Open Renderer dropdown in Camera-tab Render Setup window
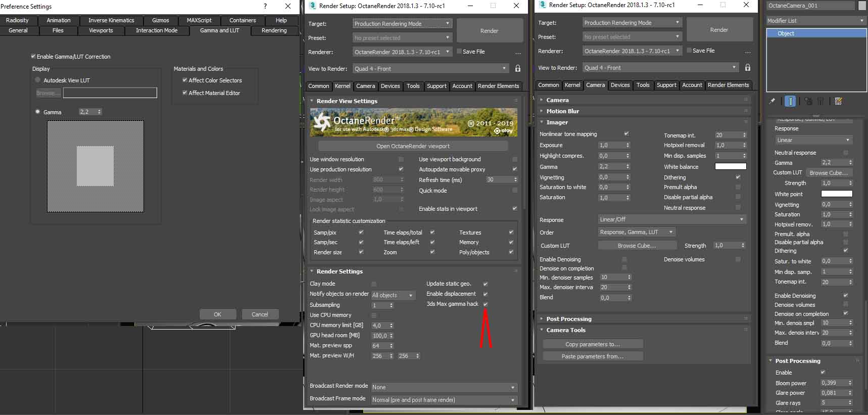Image resolution: width=868 pixels, height=415 pixels. point(632,51)
